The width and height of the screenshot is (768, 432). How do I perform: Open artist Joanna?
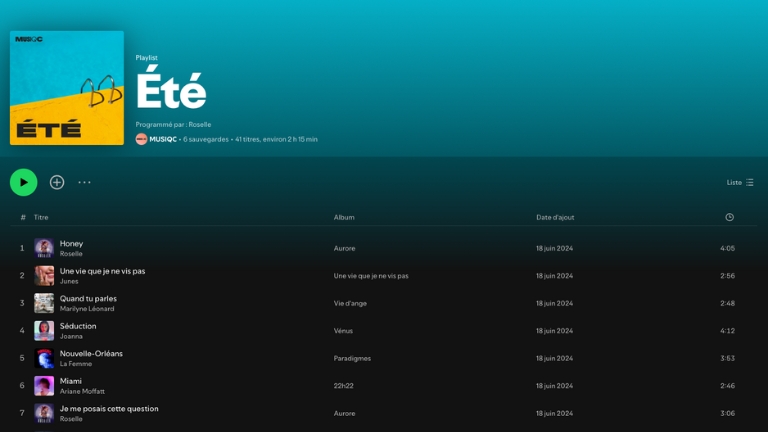coord(71,336)
